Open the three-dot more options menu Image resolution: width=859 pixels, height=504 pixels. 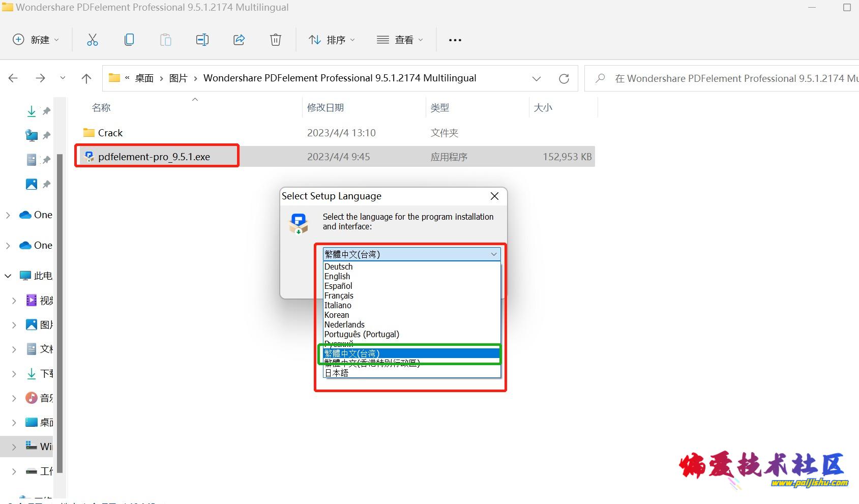tap(455, 40)
